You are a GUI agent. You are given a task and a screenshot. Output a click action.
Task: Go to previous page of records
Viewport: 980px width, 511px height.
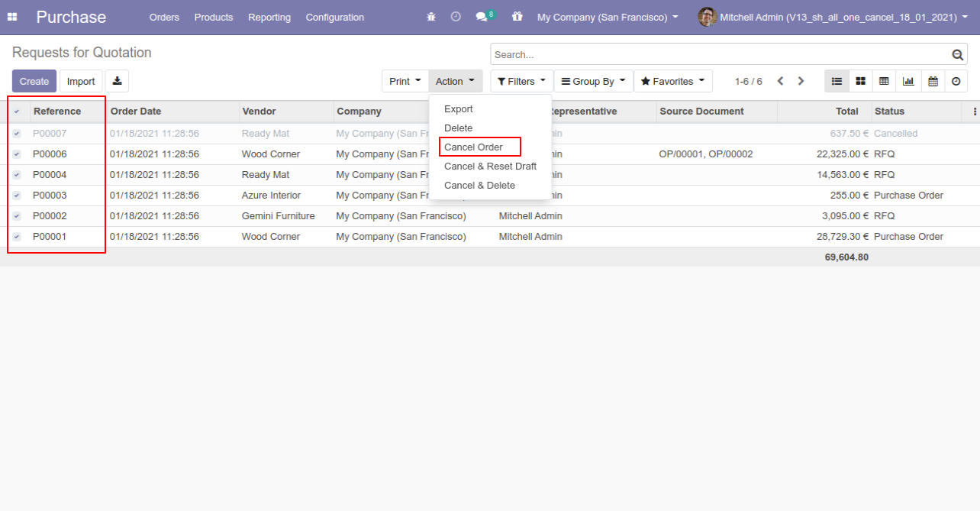click(x=780, y=81)
